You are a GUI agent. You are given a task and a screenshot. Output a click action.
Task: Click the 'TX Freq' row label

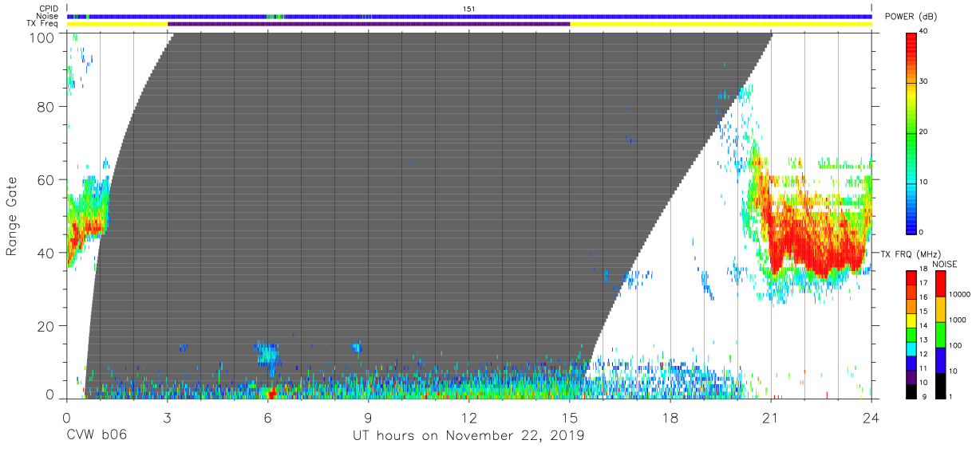pyautogui.click(x=43, y=24)
